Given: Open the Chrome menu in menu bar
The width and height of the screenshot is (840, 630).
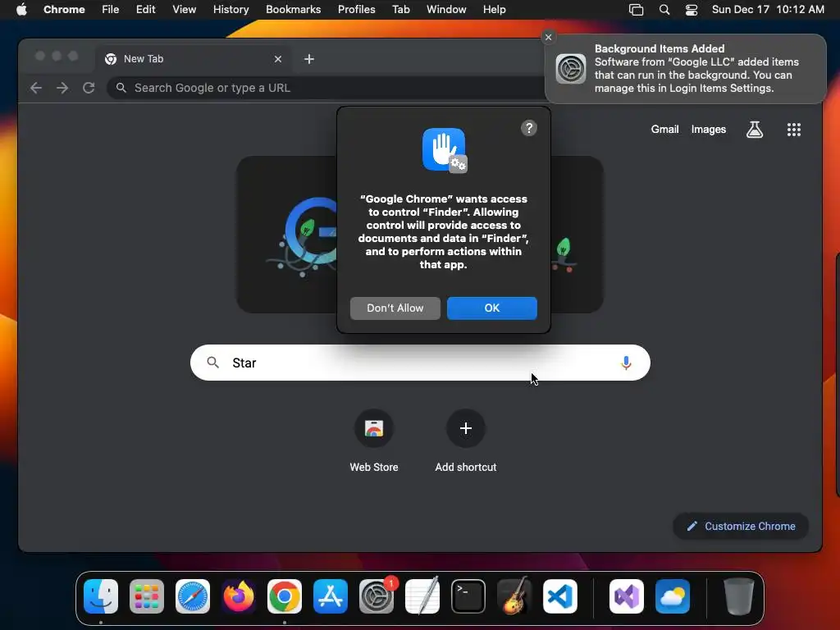Looking at the screenshot, I should [64, 10].
